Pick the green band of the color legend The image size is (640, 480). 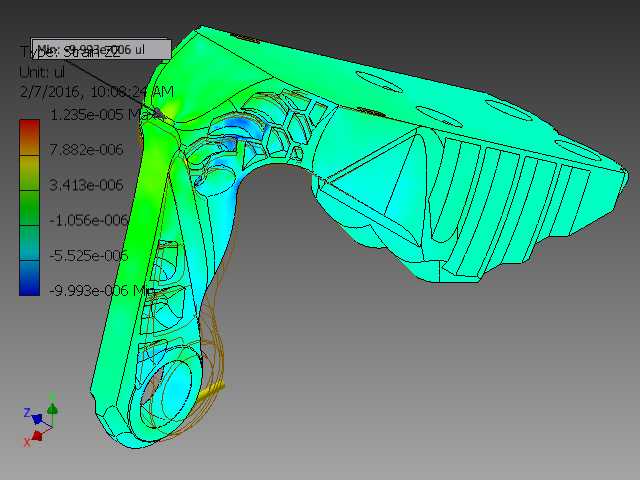click(x=29, y=208)
